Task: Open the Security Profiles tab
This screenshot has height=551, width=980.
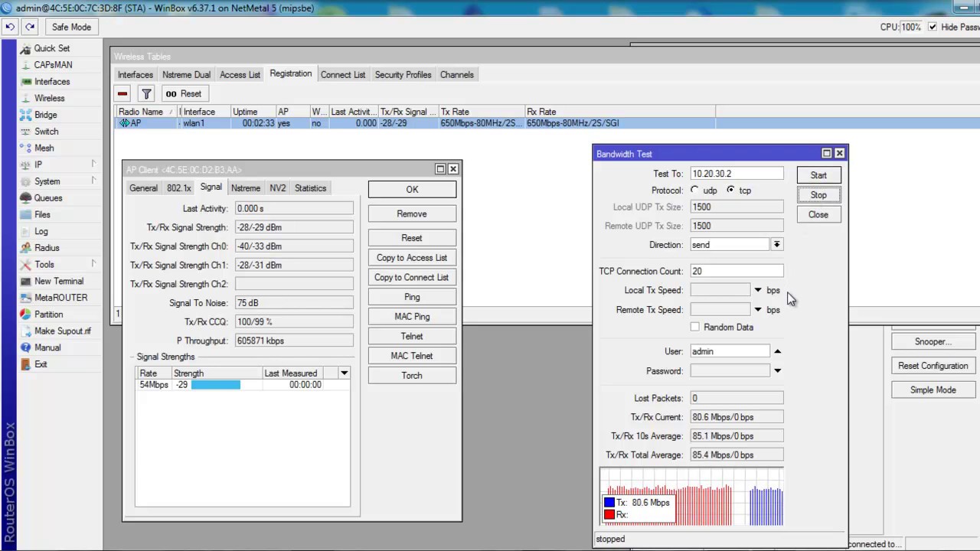Action: coord(403,75)
